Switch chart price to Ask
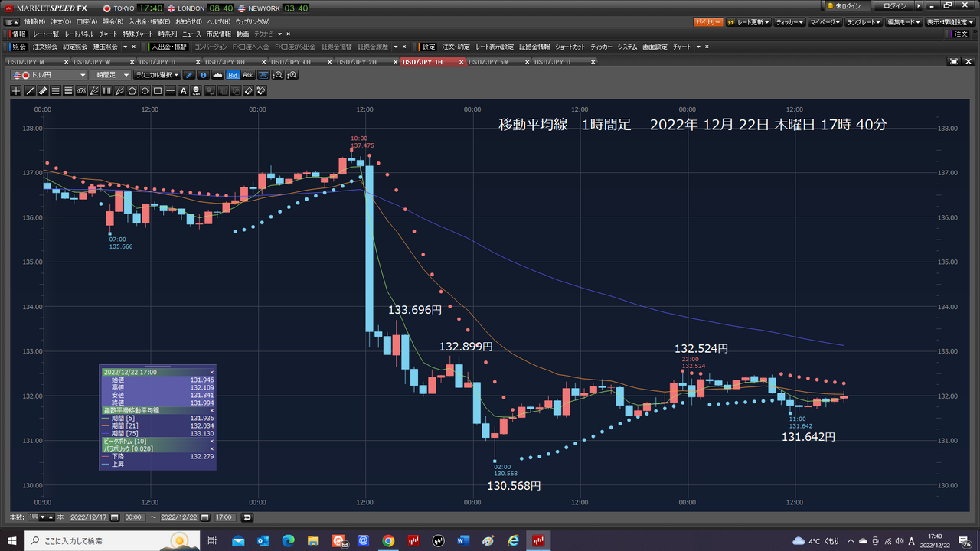980x551 pixels. point(247,75)
